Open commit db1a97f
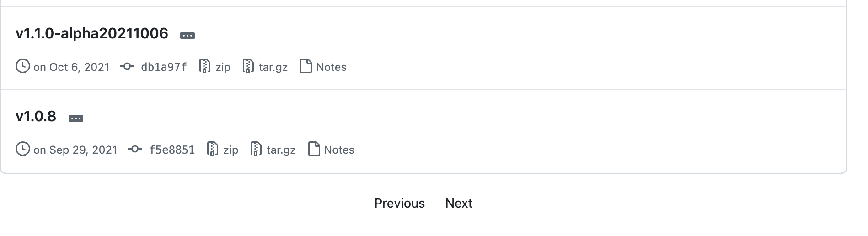 click(164, 67)
